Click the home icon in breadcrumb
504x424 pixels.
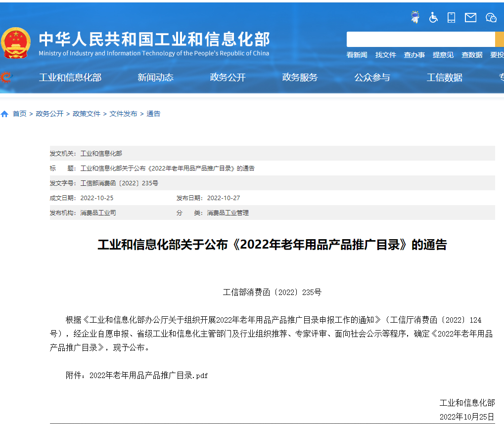pyautogui.click(x=4, y=114)
